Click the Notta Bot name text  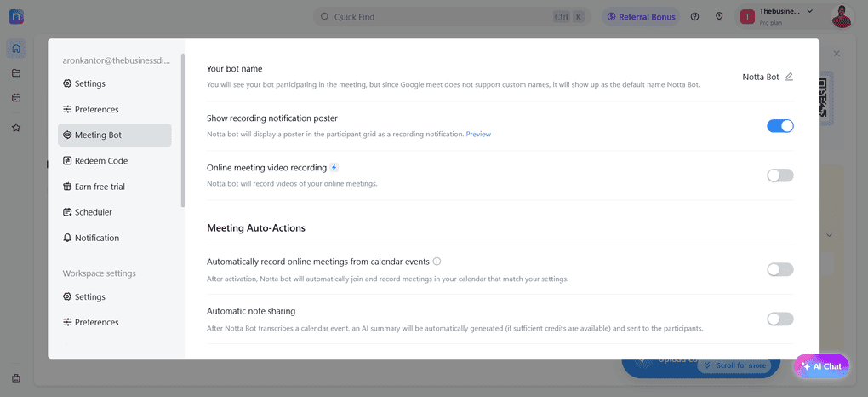(761, 77)
